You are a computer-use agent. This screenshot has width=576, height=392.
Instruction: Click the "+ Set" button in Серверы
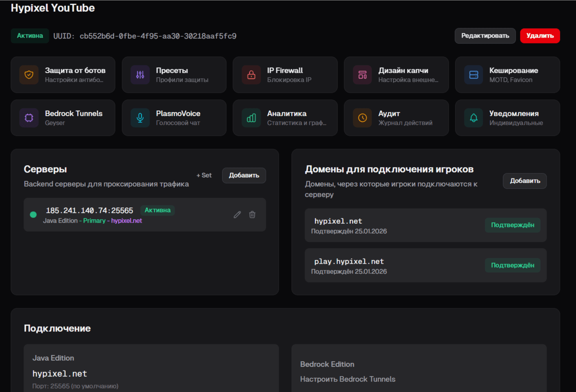[204, 175]
